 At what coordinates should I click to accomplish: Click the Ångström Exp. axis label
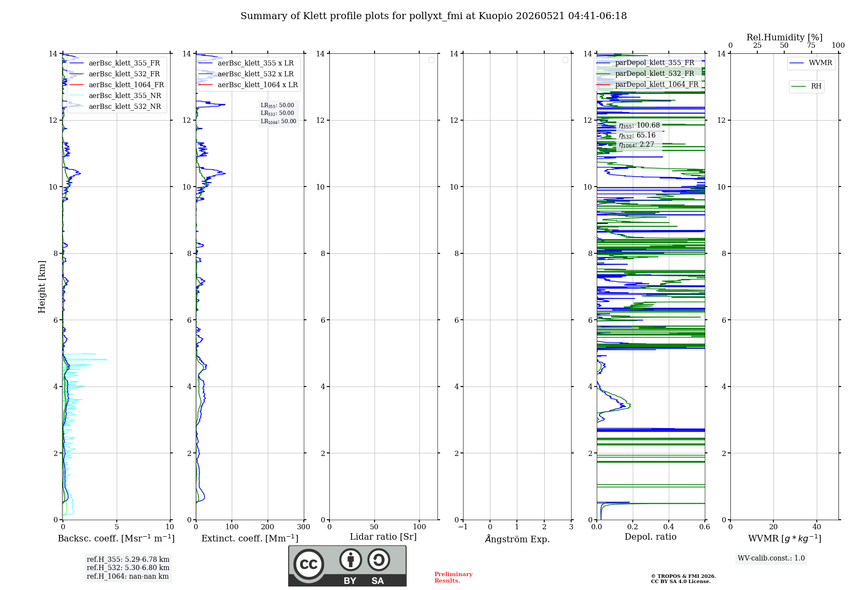(517, 539)
